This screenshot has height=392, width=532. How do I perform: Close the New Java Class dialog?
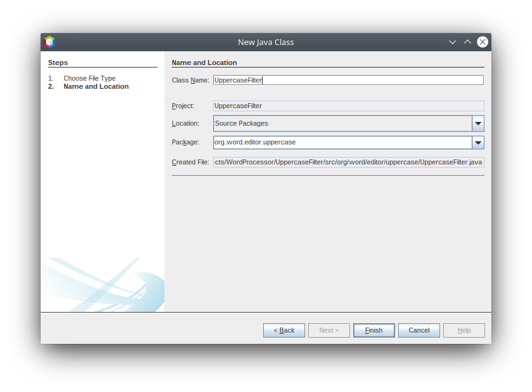tap(483, 42)
